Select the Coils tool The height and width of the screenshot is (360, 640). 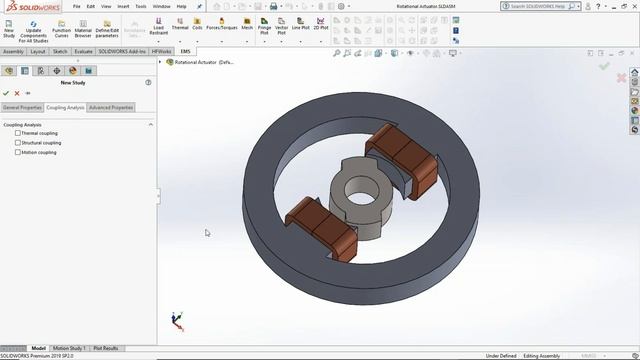197,24
